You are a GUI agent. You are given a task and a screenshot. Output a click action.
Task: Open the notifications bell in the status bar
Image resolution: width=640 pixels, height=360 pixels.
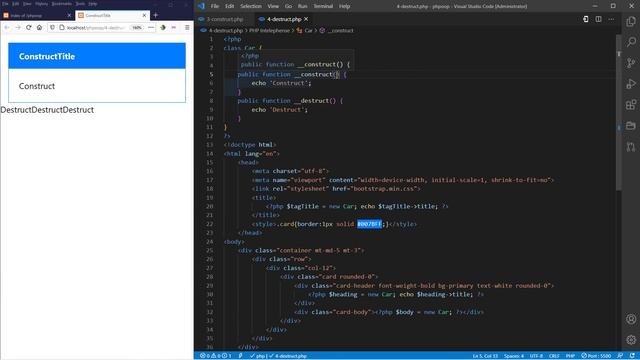(x=632, y=356)
